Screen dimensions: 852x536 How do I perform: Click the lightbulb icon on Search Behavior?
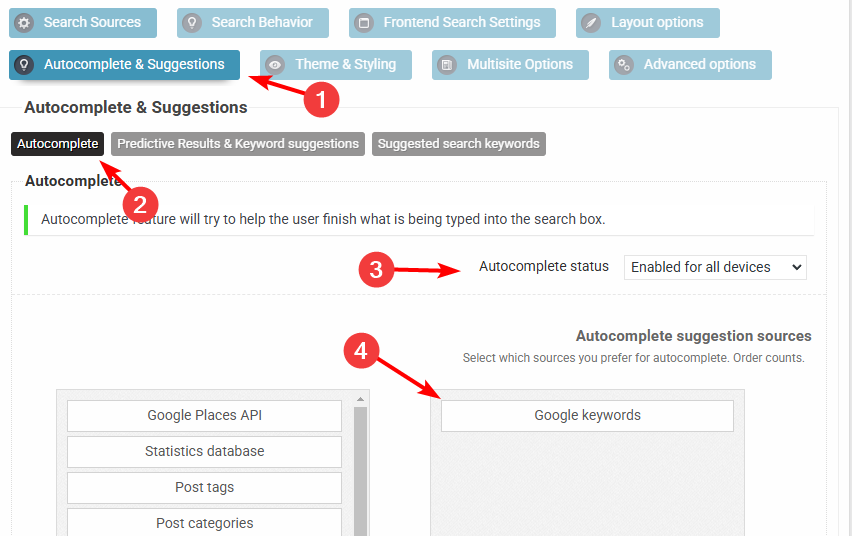(x=192, y=22)
